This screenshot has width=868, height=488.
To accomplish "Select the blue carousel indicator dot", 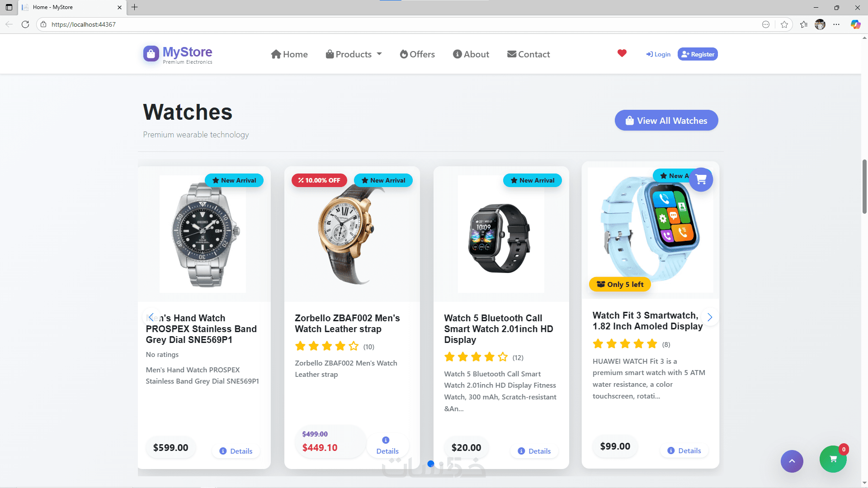I will (431, 464).
